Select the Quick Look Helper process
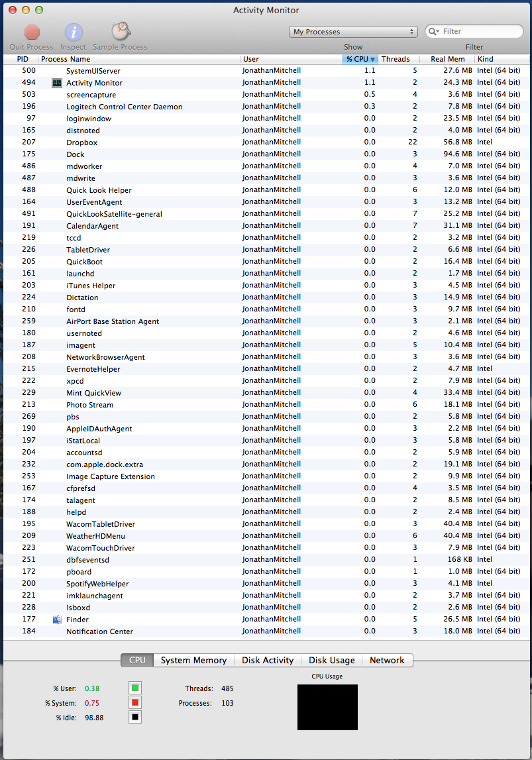Viewport: 532px width, 760px height. tap(266, 190)
